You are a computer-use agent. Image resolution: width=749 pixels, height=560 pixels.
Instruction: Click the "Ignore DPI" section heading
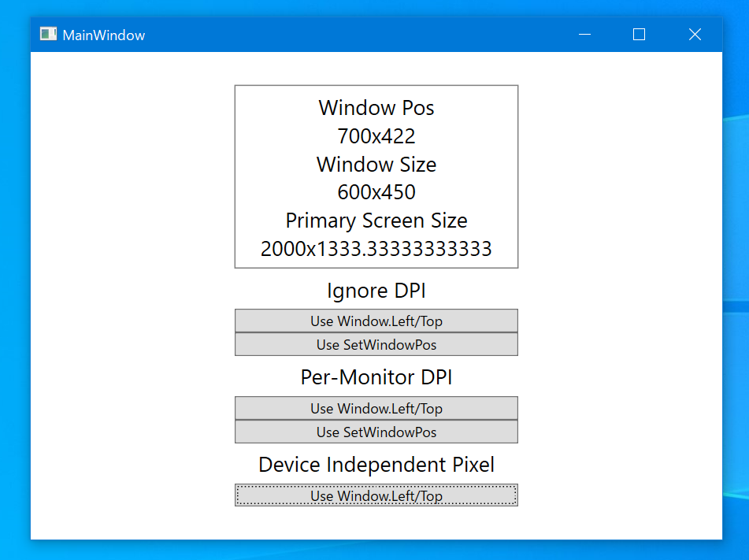[376, 291]
